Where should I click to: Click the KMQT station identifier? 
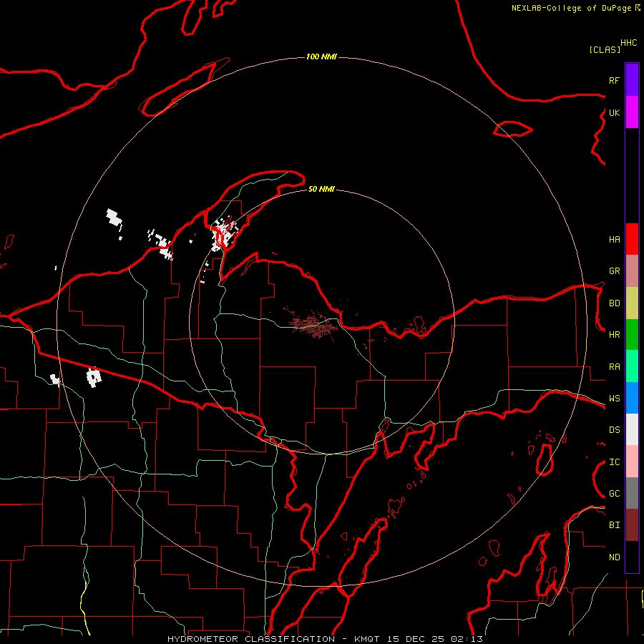(x=368, y=639)
